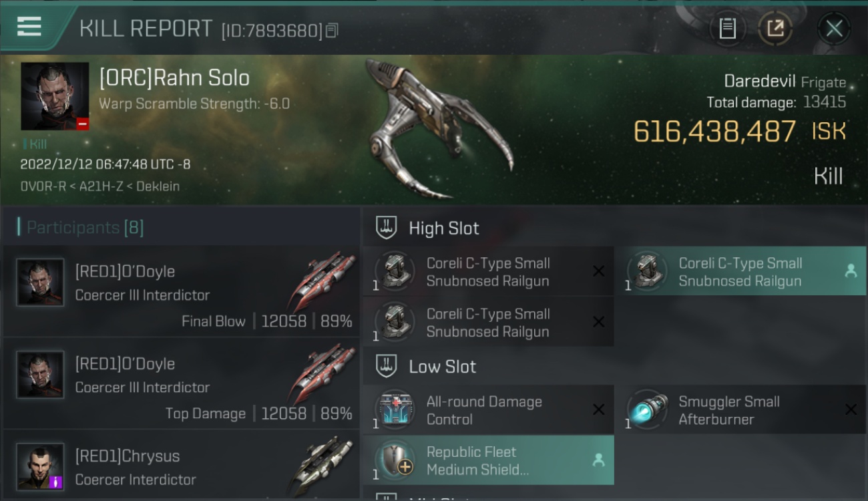Open the hamburger menu
Image resolution: width=868 pixels, height=501 pixels.
click(x=29, y=27)
